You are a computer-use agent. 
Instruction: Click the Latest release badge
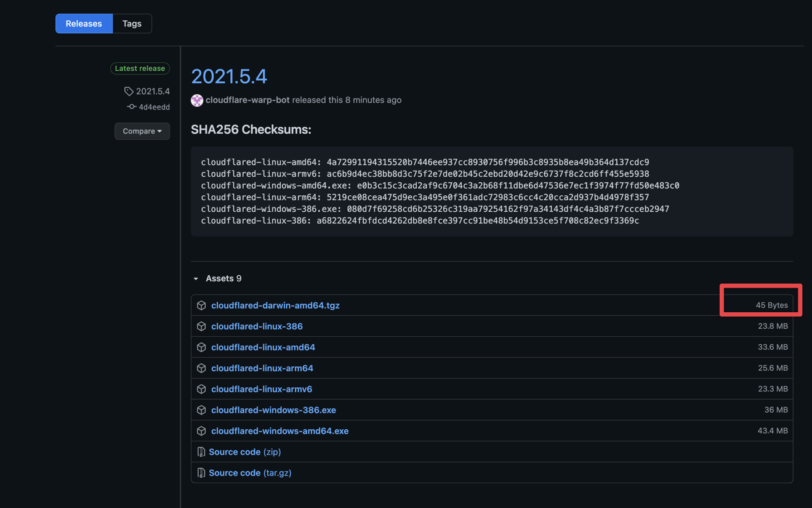(140, 68)
